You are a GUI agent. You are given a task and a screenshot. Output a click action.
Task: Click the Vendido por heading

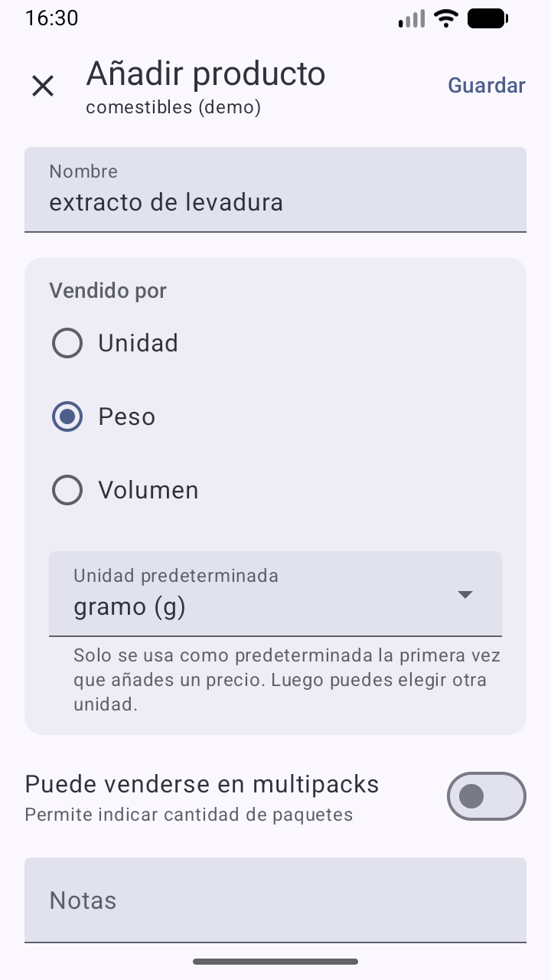pos(108,291)
